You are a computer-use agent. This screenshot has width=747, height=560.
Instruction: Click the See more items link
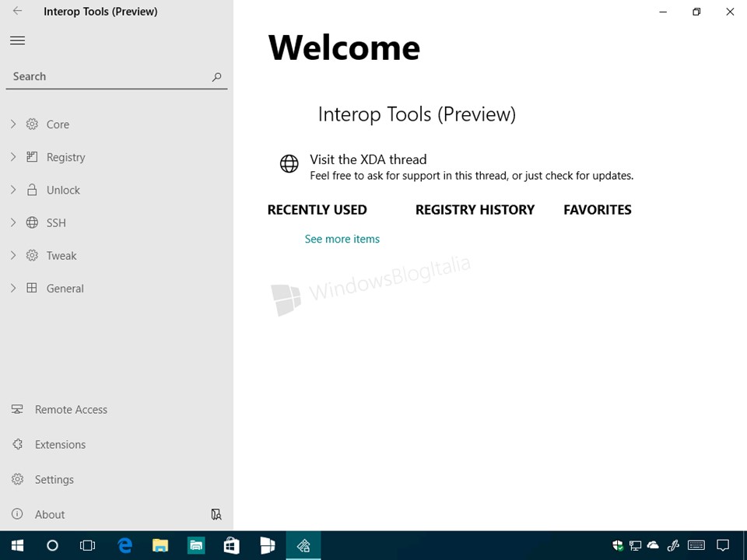pos(342,239)
